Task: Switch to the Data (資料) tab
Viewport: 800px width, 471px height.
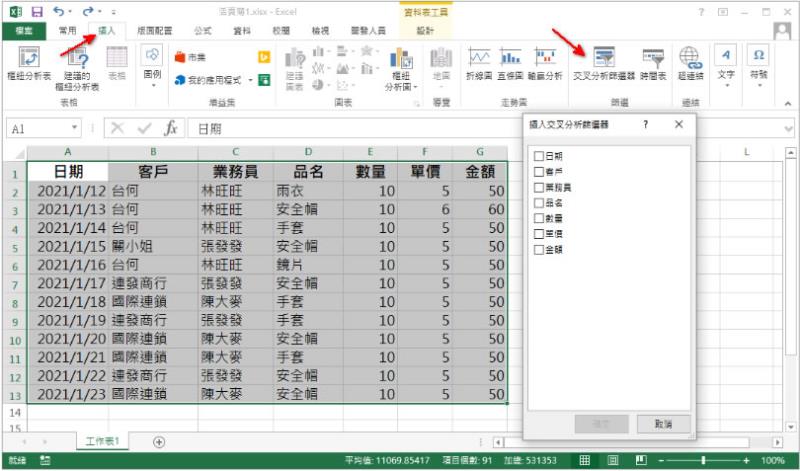Action: [x=242, y=31]
